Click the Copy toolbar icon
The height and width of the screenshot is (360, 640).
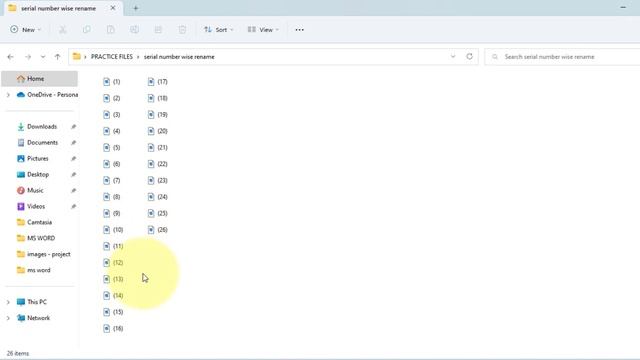point(87,29)
